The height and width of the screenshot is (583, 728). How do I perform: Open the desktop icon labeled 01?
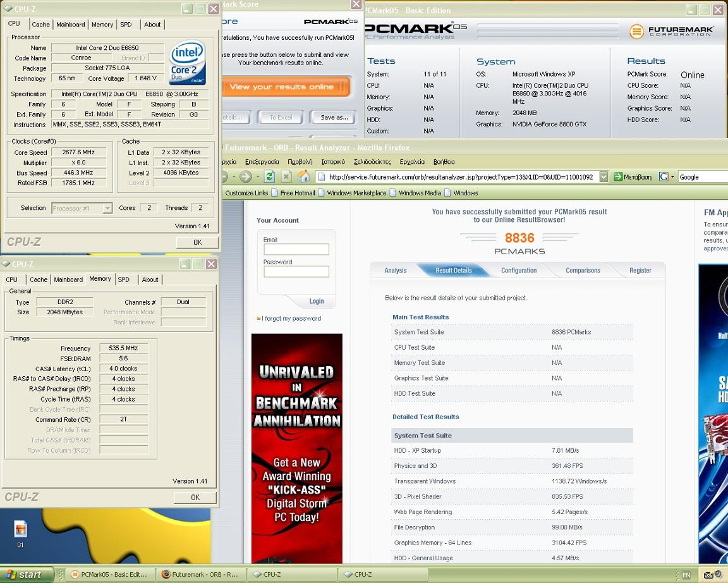(x=20, y=534)
